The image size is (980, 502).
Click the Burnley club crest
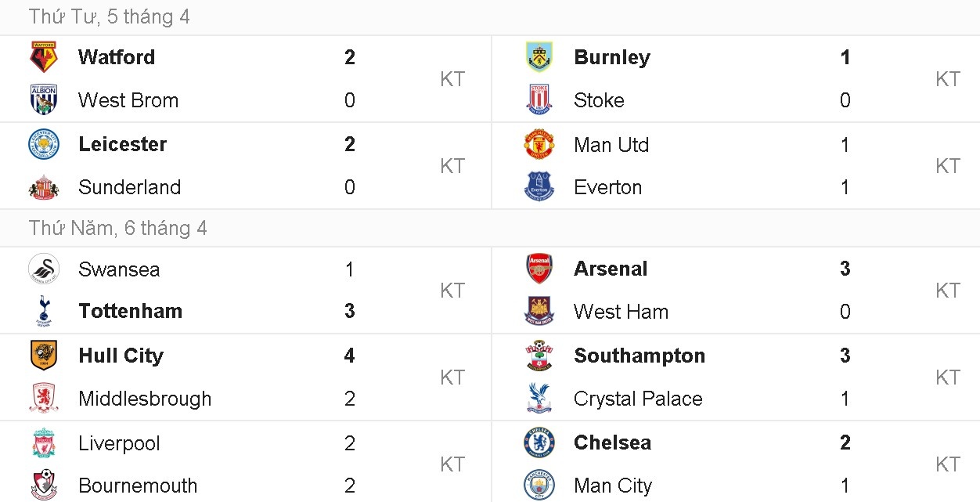click(539, 57)
